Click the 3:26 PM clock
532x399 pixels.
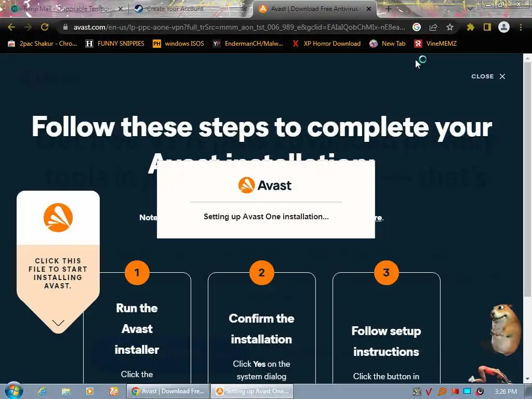click(506, 392)
